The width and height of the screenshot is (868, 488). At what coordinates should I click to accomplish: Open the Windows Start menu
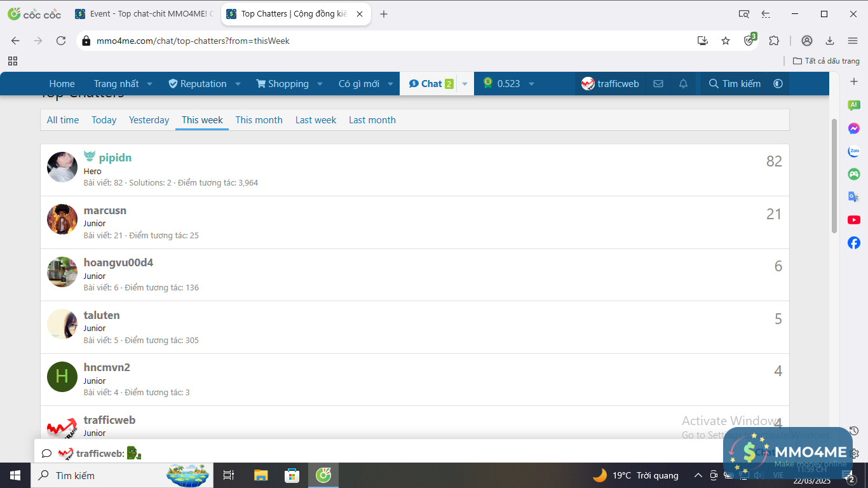pyautogui.click(x=15, y=475)
